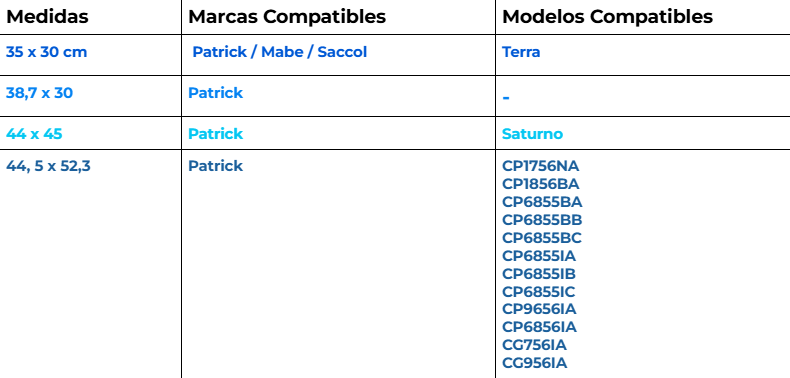Open the 38,7 x 30 measurement link
Viewport: 790px width, 378px height.
click(39, 93)
